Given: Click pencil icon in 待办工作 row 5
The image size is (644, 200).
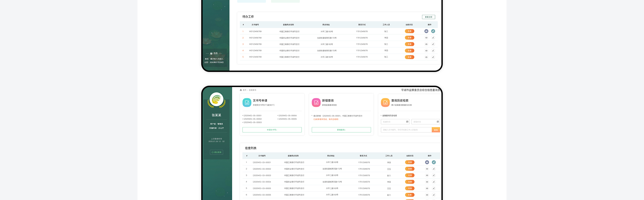Looking at the screenshot, I should (433, 57).
